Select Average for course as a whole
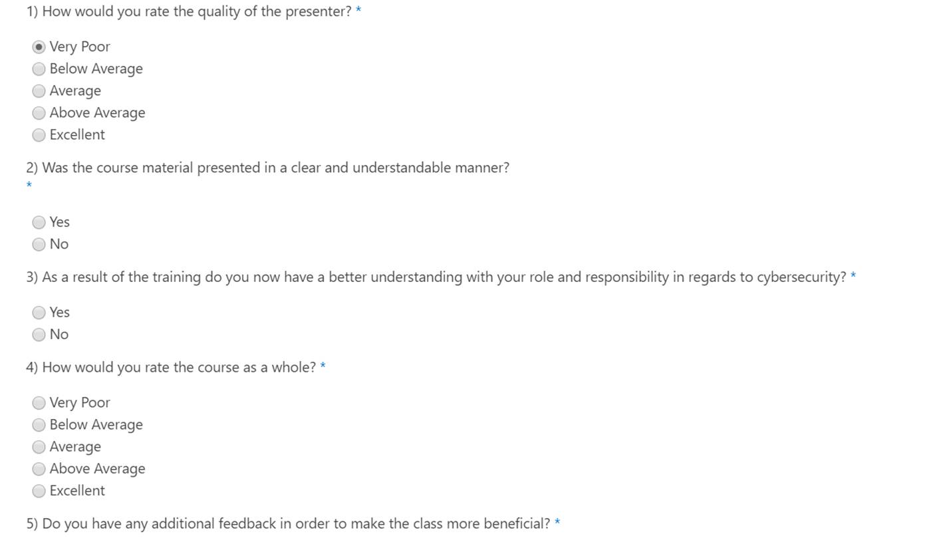This screenshot has height=560, width=935. click(x=39, y=446)
